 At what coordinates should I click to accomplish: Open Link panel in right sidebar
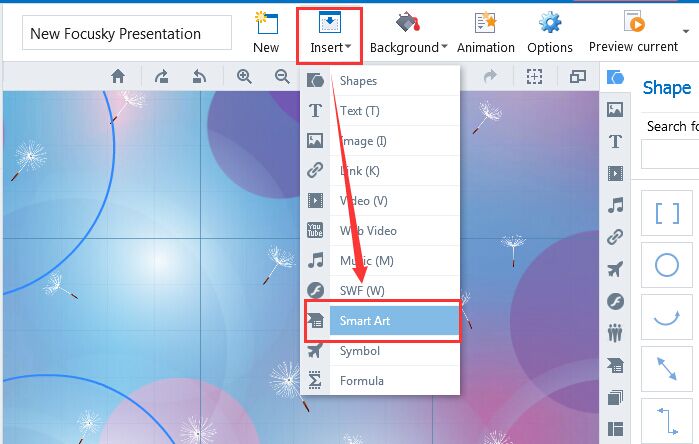click(615, 237)
